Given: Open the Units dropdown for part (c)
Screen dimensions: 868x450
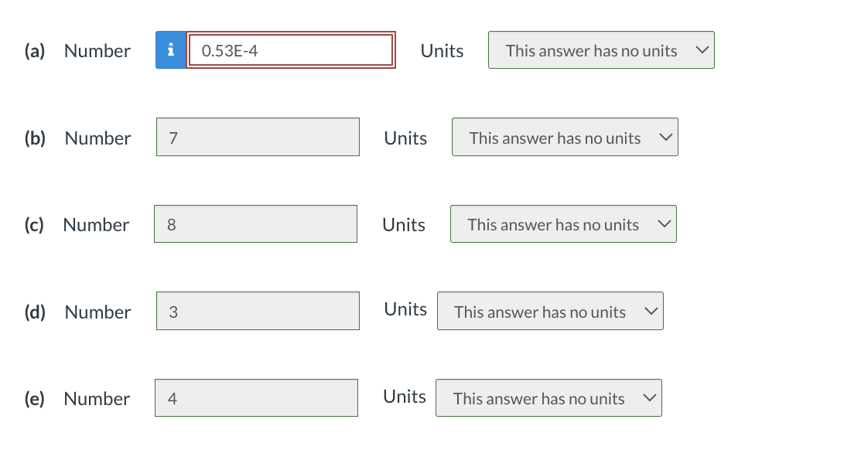Looking at the screenshot, I should point(563,223).
